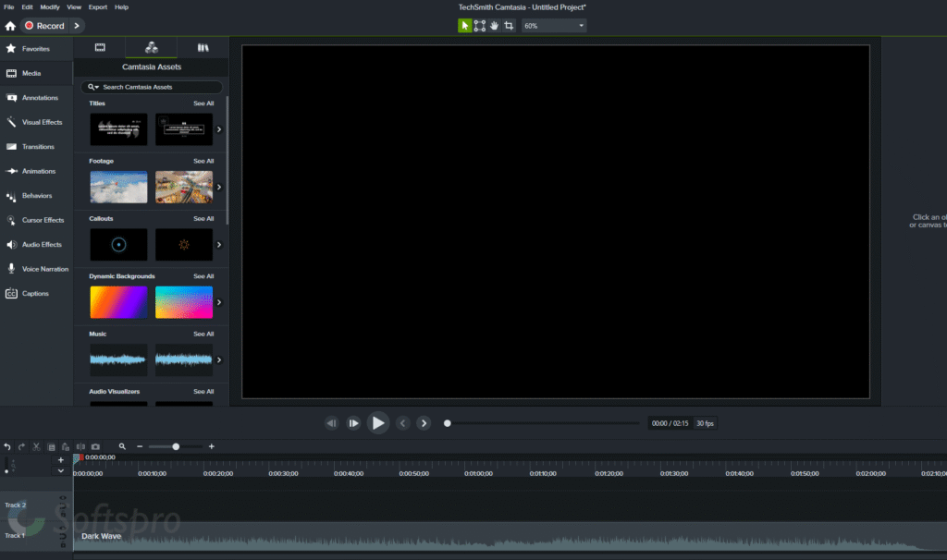
Task: Switch to the Library tab icon
Action: tap(203, 48)
